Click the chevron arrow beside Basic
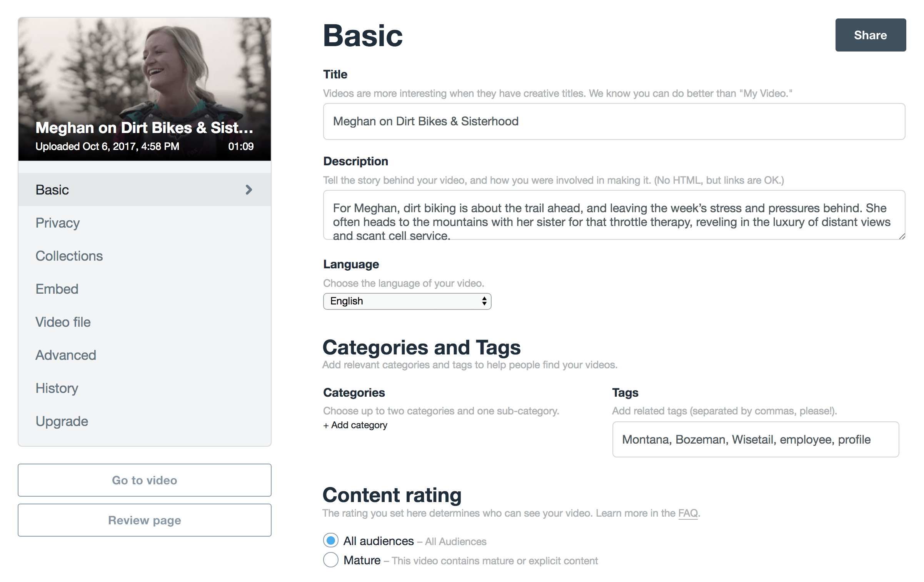This screenshot has height=582, width=924. click(x=249, y=190)
